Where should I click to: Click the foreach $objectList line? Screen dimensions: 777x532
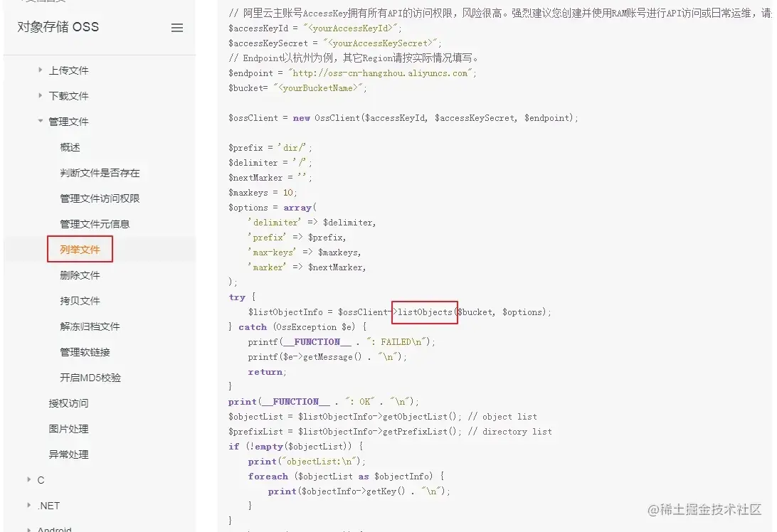point(346,476)
